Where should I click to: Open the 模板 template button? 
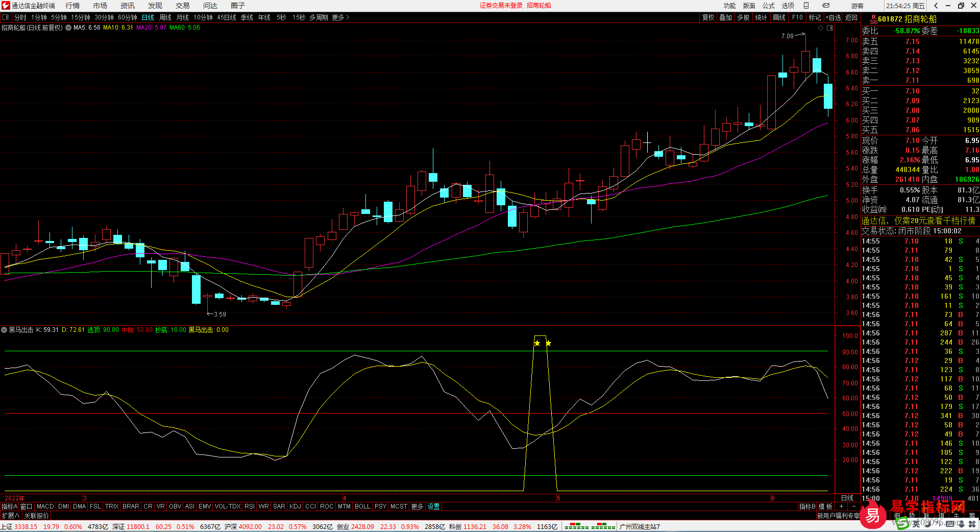click(826, 506)
